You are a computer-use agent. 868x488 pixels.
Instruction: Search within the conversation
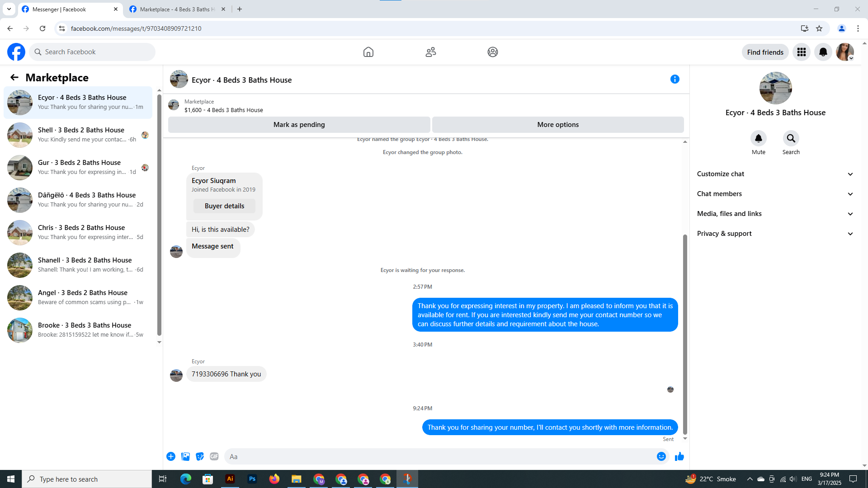click(791, 138)
